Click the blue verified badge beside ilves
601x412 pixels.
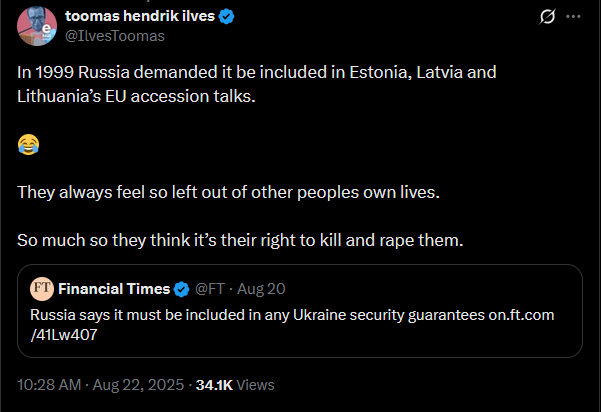[x=227, y=16]
